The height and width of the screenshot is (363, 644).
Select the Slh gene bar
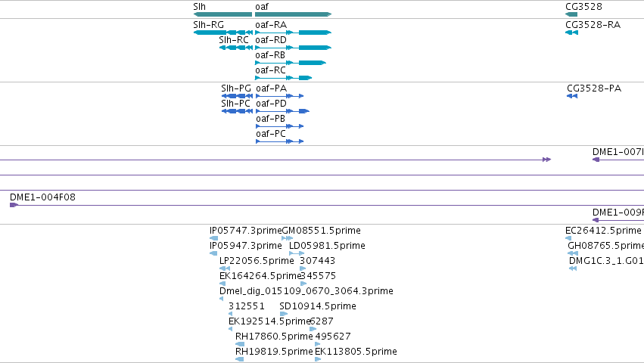(x=222, y=14)
